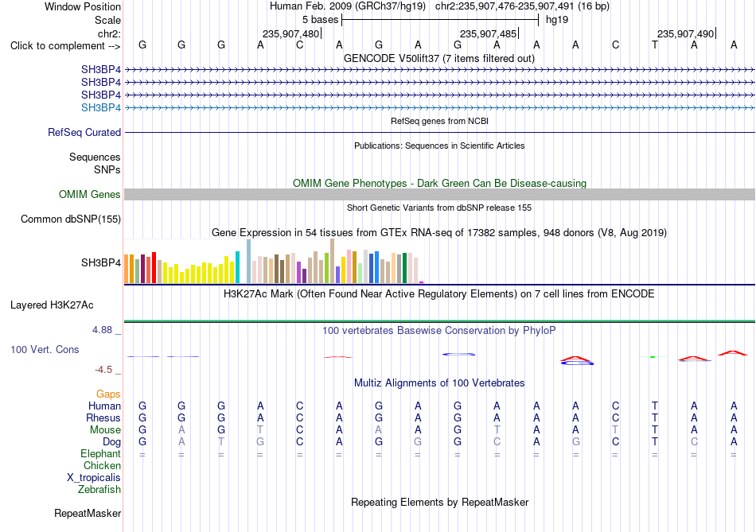Click the H3K27Ac Mark track title

pos(439,294)
